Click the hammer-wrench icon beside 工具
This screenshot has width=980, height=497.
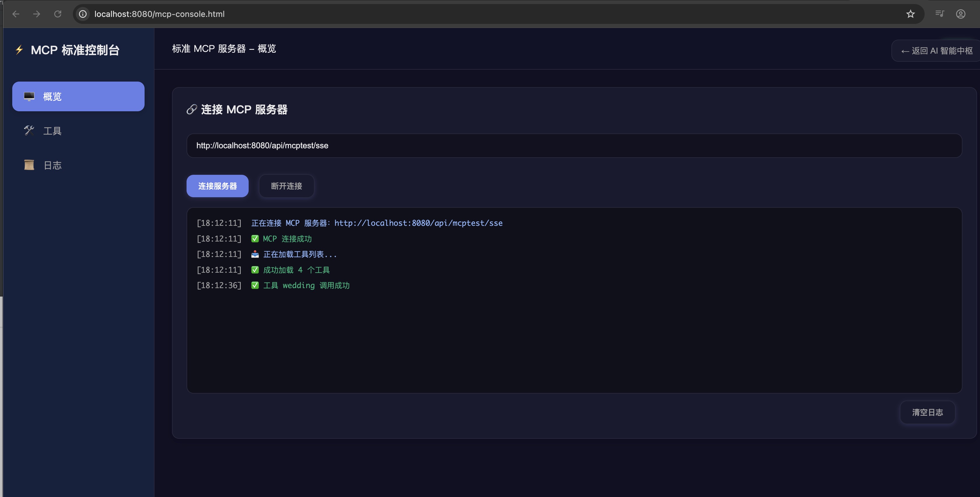29,131
